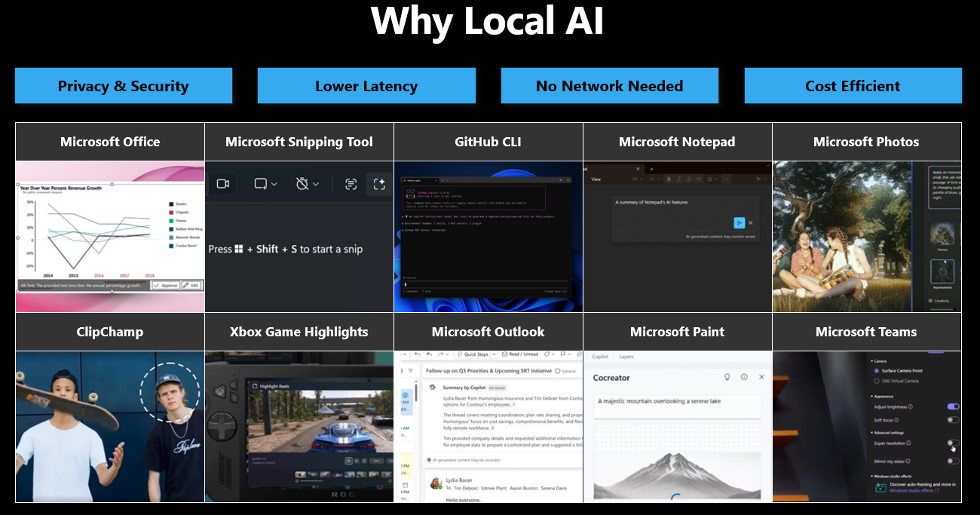
Task: Toggle Soft focus switch in Teams
Action: [953, 419]
